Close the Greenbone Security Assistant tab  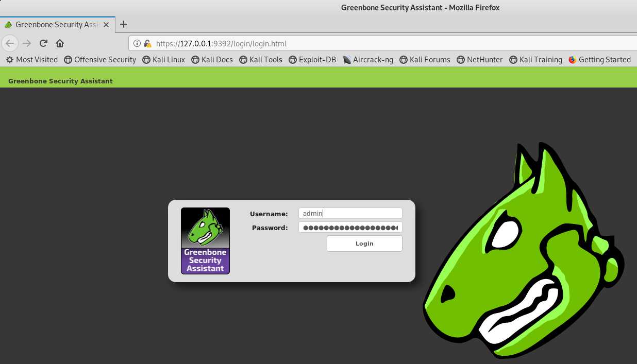click(106, 24)
